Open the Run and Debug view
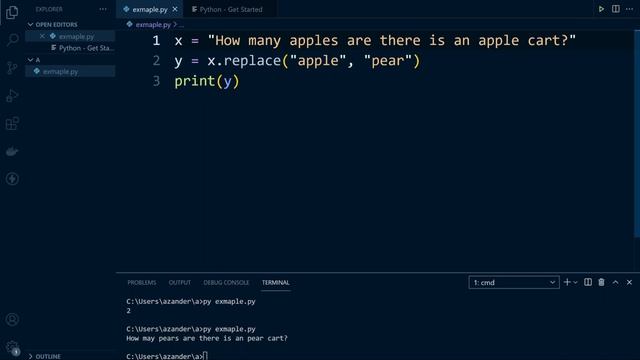640x360 pixels. pos(12,96)
